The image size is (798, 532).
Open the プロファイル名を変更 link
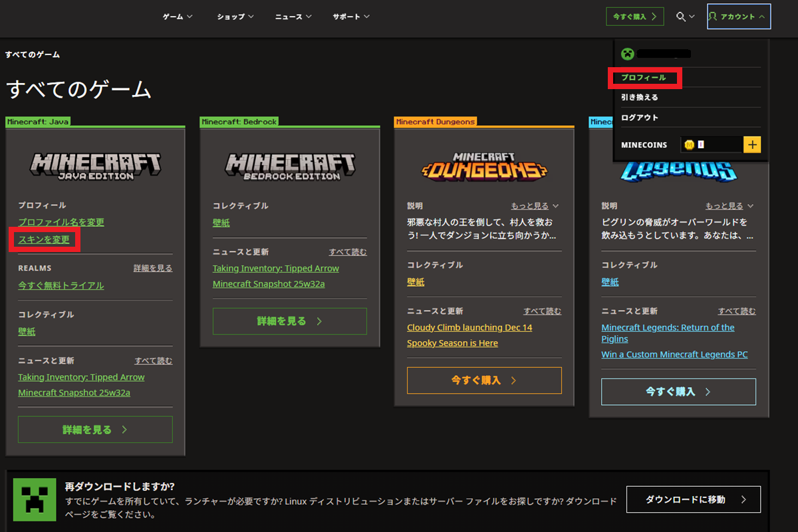[x=61, y=222]
